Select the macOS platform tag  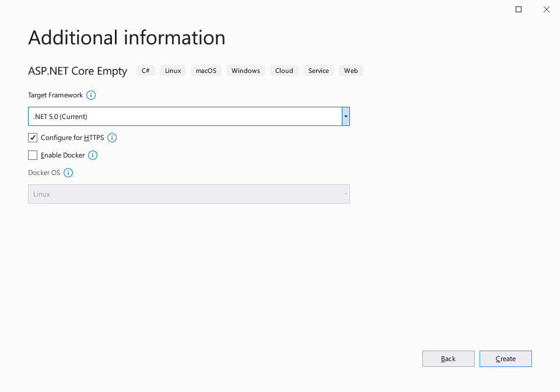(205, 70)
